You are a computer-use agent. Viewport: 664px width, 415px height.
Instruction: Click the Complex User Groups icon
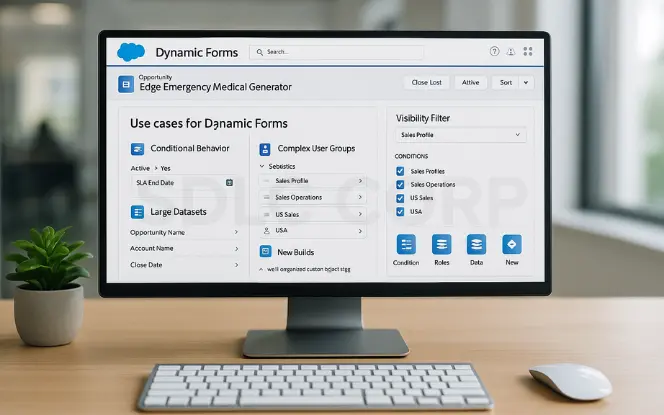265,149
